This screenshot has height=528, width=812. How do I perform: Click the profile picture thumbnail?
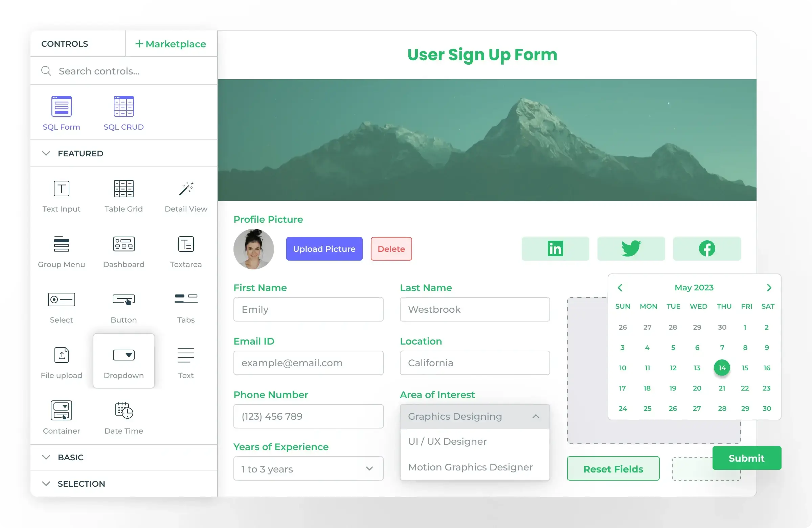[254, 249]
